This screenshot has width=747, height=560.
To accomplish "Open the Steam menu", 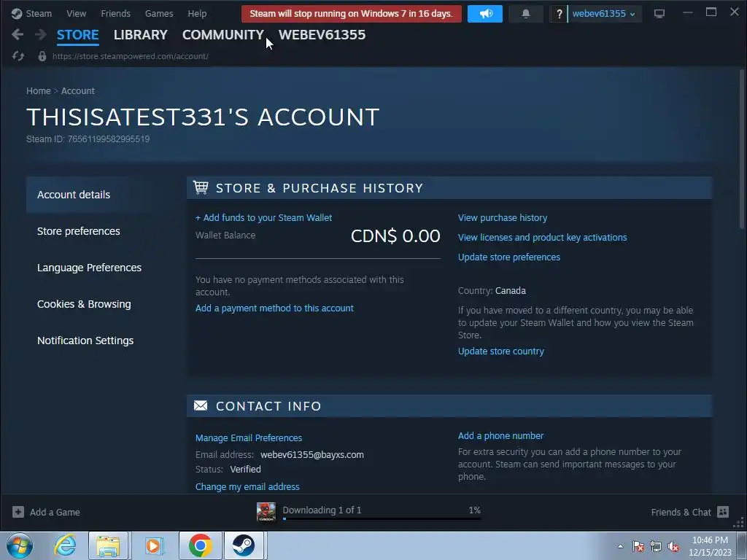I will click(39, 13).
